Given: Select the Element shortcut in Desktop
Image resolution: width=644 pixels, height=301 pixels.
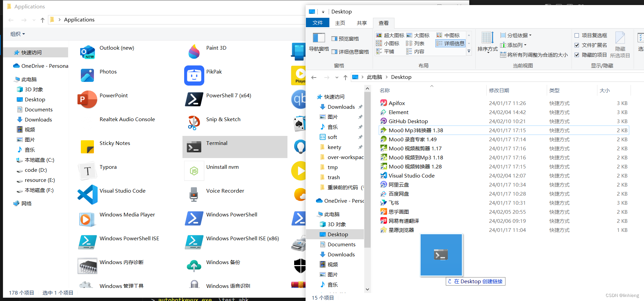Looking at the screenshot, I should (x=398, y=112).
